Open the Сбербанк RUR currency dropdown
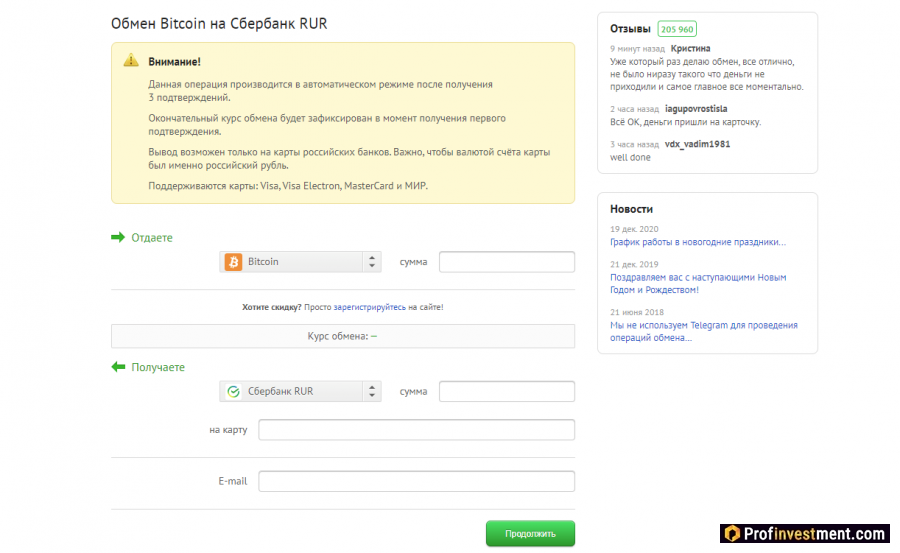Image resolution: width=900 pixels, height=553 pixels. [300, 392]
